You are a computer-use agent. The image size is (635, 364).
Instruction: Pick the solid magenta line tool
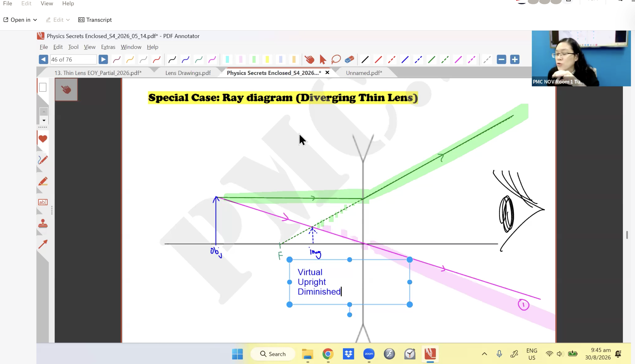pos(458,60)
